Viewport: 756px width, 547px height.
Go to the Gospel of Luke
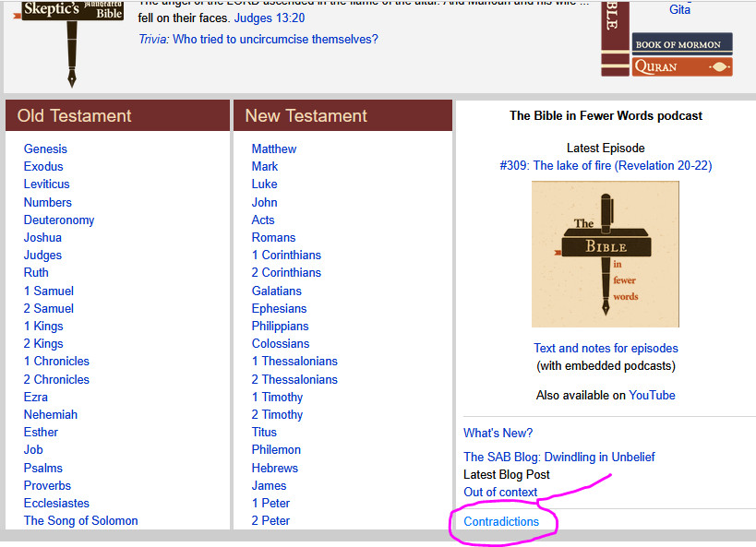pos(264,184)
